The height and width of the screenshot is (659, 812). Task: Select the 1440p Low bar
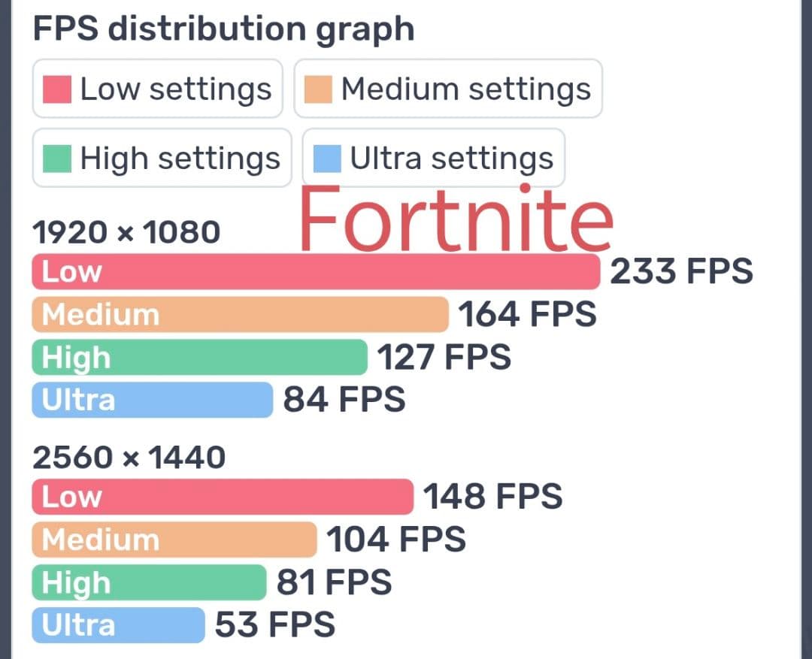(x=223, y=497)
